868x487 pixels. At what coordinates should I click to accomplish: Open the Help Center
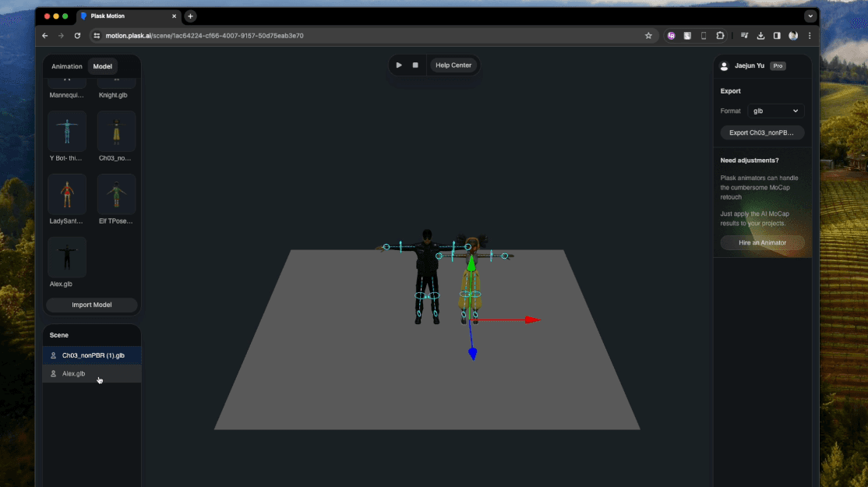click(453, 65)
